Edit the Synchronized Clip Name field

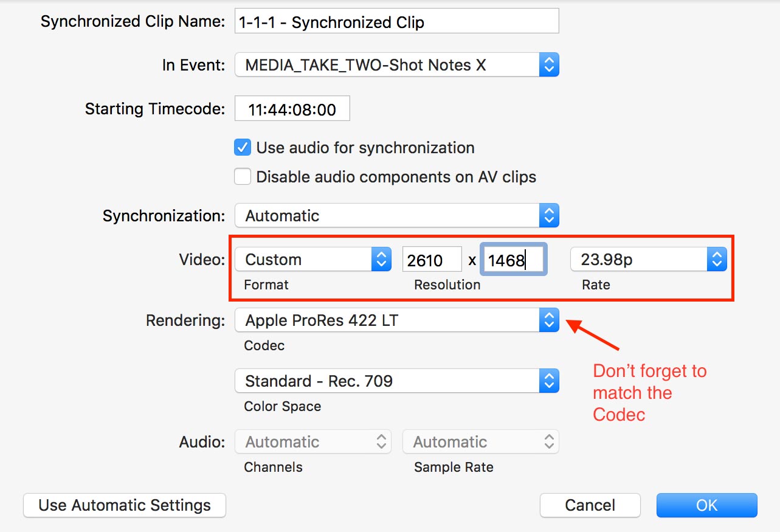pyautogui.click(x=396, y=22)
